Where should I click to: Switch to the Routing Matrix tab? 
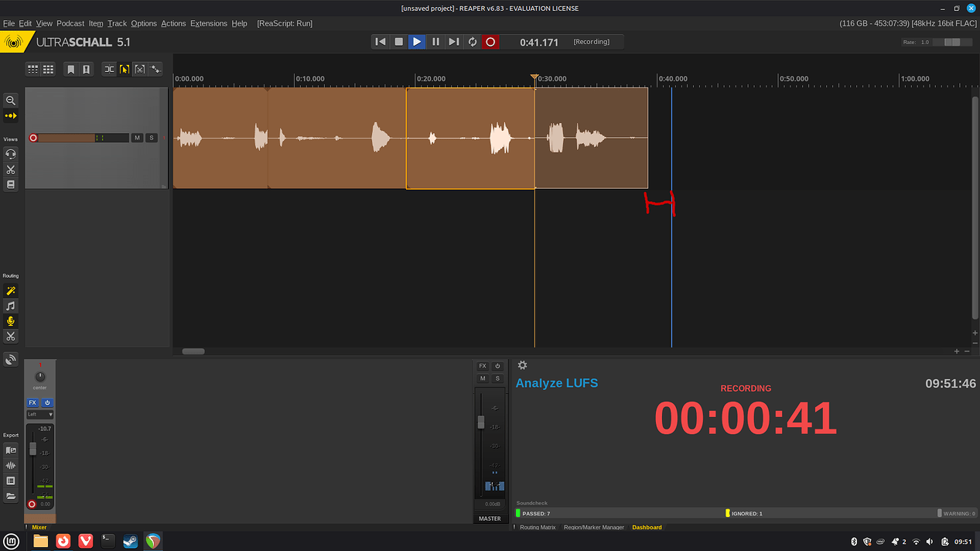(538, 528)
